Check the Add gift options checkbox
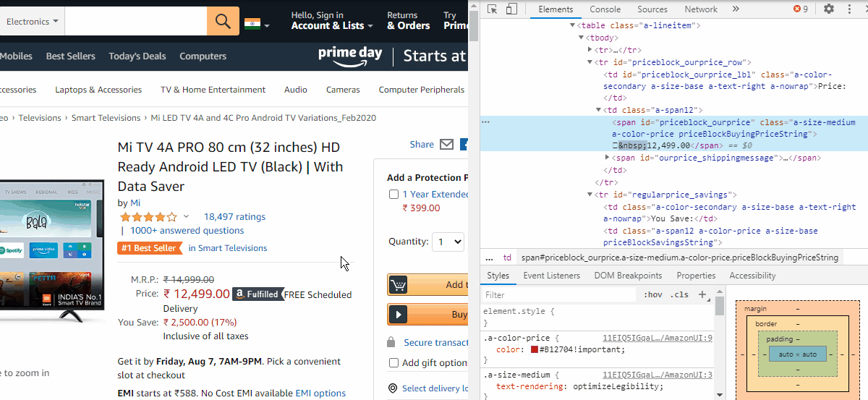 click(x=393, y=362)
